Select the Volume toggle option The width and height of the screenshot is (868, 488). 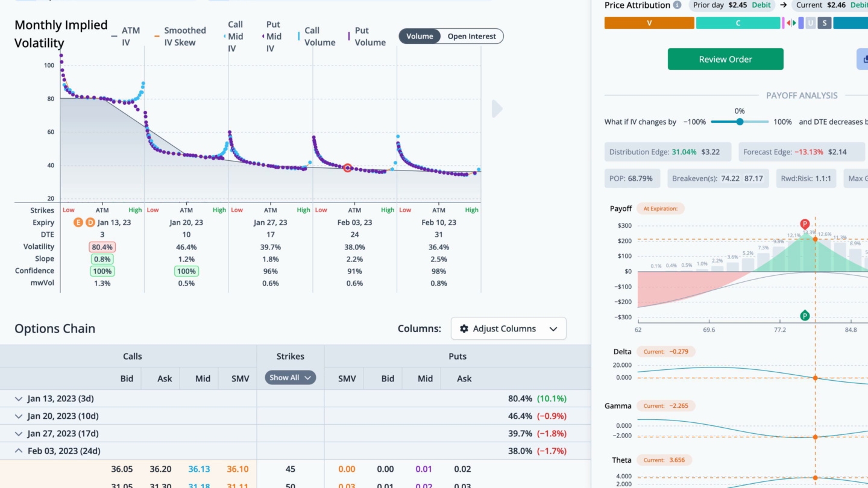[420, 36]
